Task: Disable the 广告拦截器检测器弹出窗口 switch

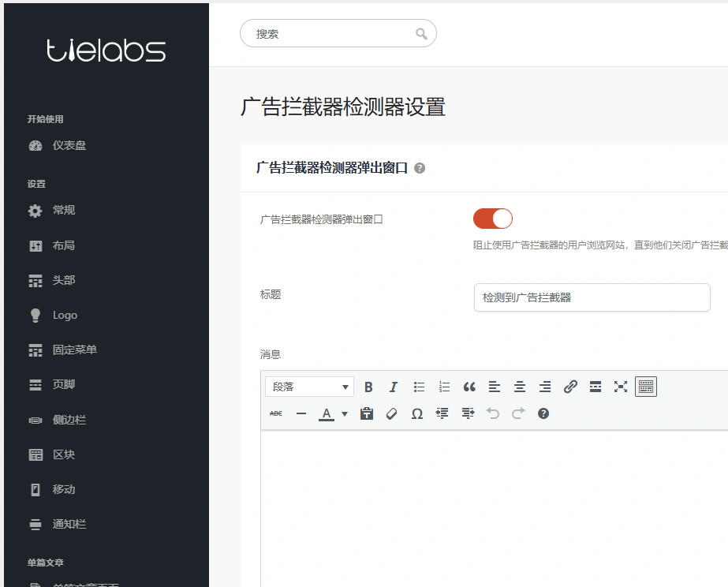Action: pos(492,218)
